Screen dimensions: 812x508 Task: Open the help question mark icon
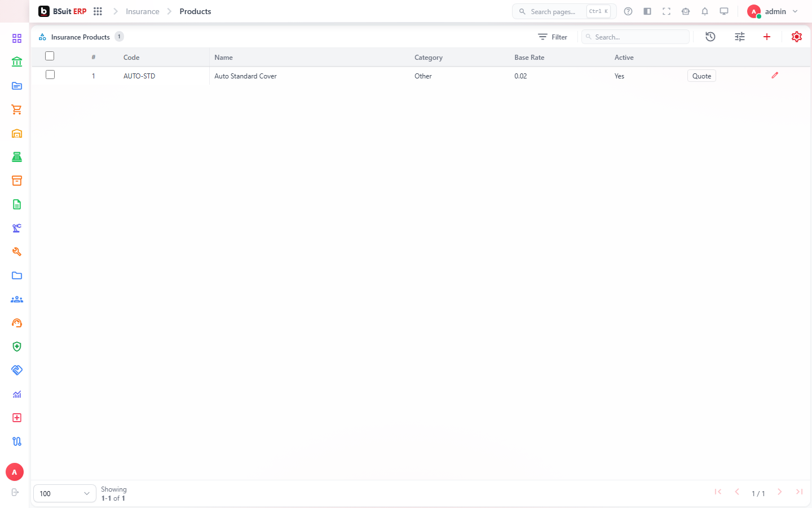[628, 11]
